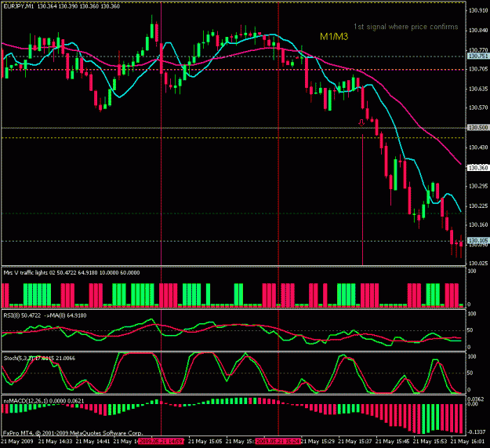The height and width of the screenshot is (448, 490).
Task: Click the 0.0362 MACD scale value
Action: [x=476, y=399]
